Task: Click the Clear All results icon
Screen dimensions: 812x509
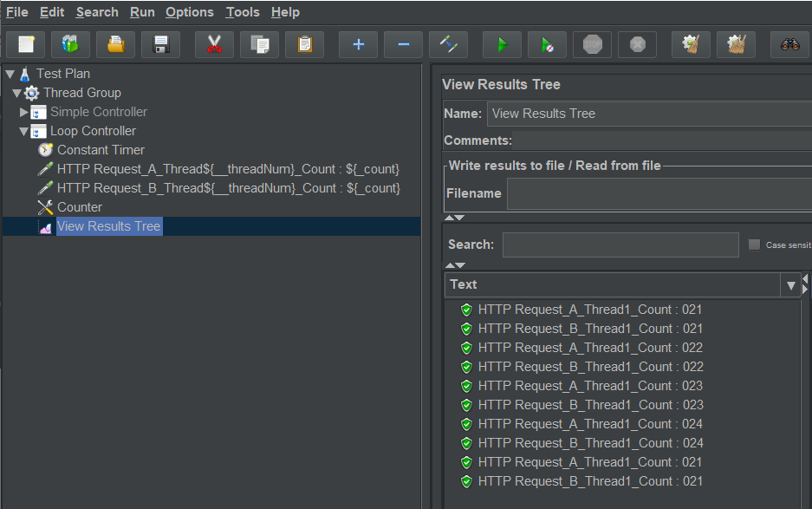Action: [x=736, y=44]
